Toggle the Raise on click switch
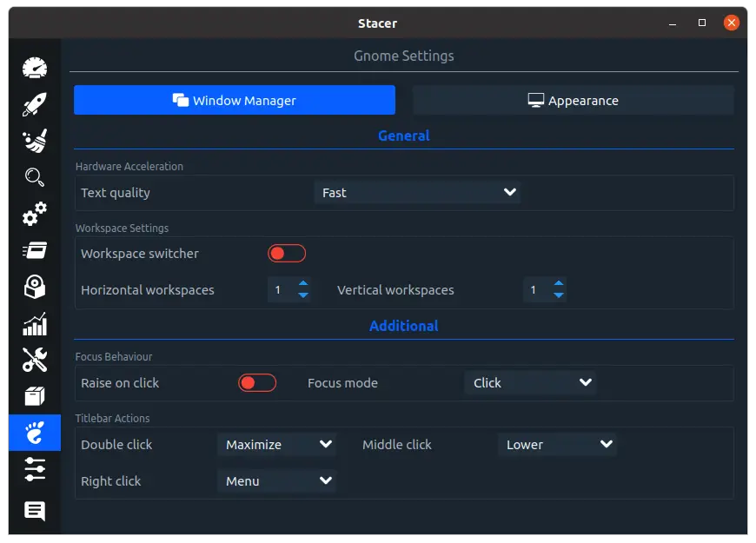 (257, 383)
